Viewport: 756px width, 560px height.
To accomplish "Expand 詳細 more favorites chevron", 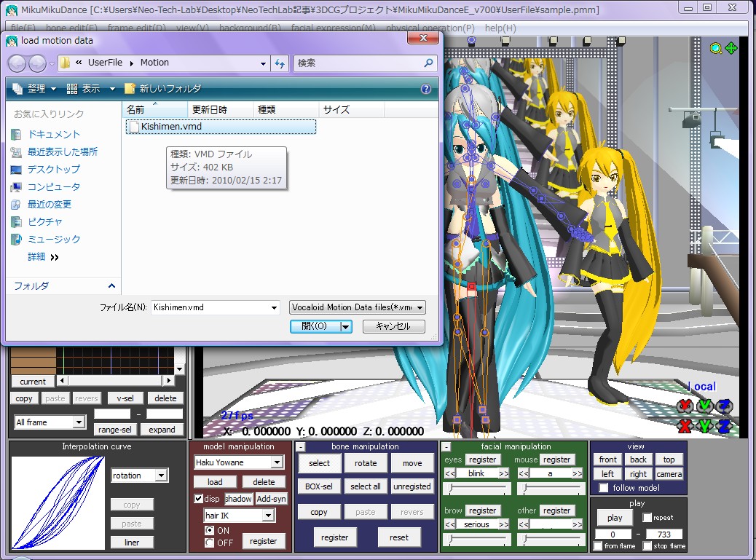I will point(55,257).
